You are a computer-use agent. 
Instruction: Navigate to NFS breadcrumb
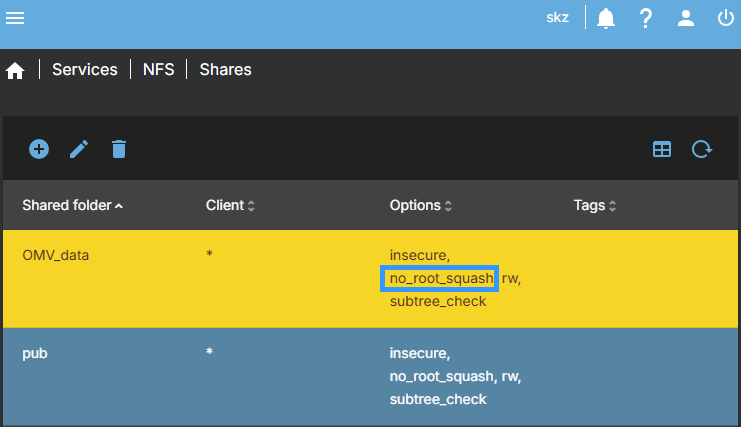[157, 70]
